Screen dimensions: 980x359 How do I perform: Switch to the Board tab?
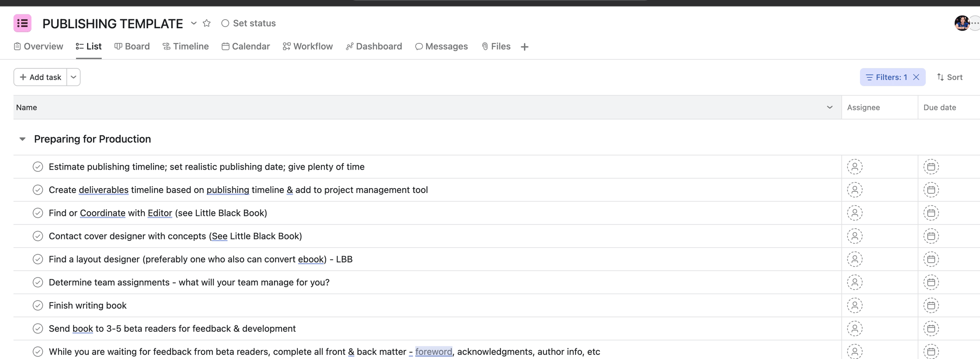click(132, 47)
